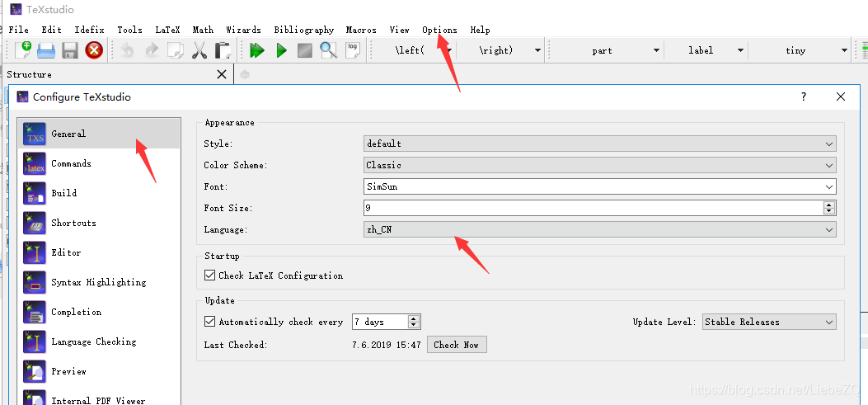The width and height of the screenshot is (868, 405).
Task: Click the Font Size stepper arrows
Action: coord(828,209)
